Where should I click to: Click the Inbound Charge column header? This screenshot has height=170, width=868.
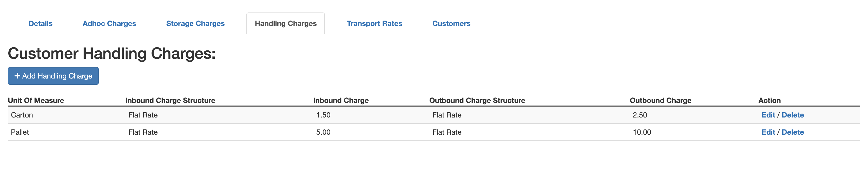340,100
